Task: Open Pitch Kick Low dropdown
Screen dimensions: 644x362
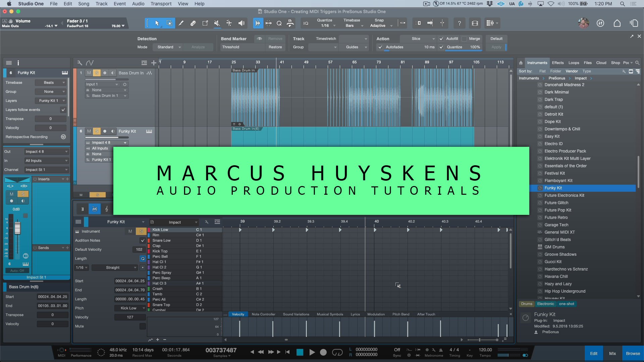Action: tap(130, 308)
